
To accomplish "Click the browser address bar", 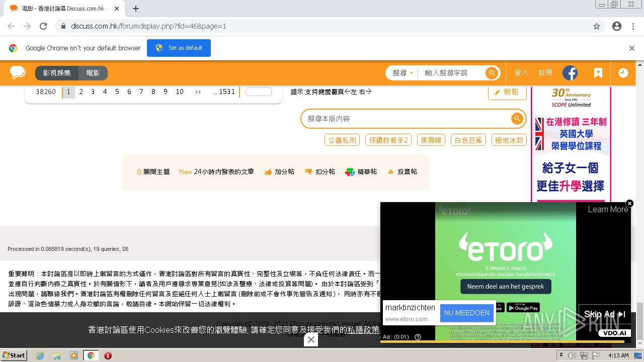I will coord(322,26).
